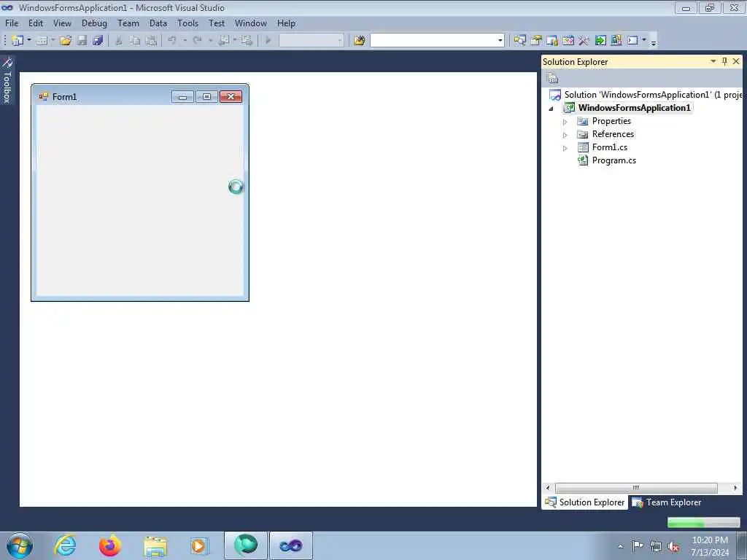Screen dimensions: 747x560
Task: Expand the Properties tree node
Action: pyautogui.click(x=565, y=122)
